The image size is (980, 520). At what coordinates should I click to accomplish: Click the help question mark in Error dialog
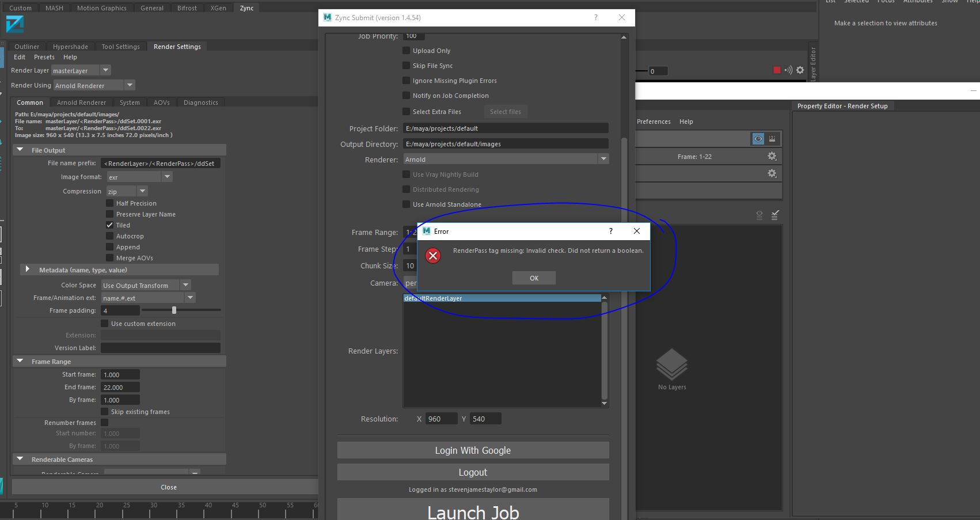[x=611, y=231]
